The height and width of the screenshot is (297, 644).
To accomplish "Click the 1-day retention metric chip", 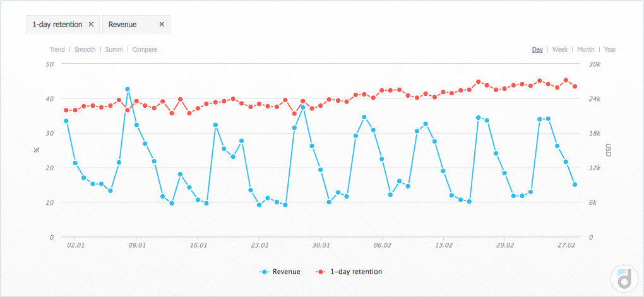I will pos(57,25).
